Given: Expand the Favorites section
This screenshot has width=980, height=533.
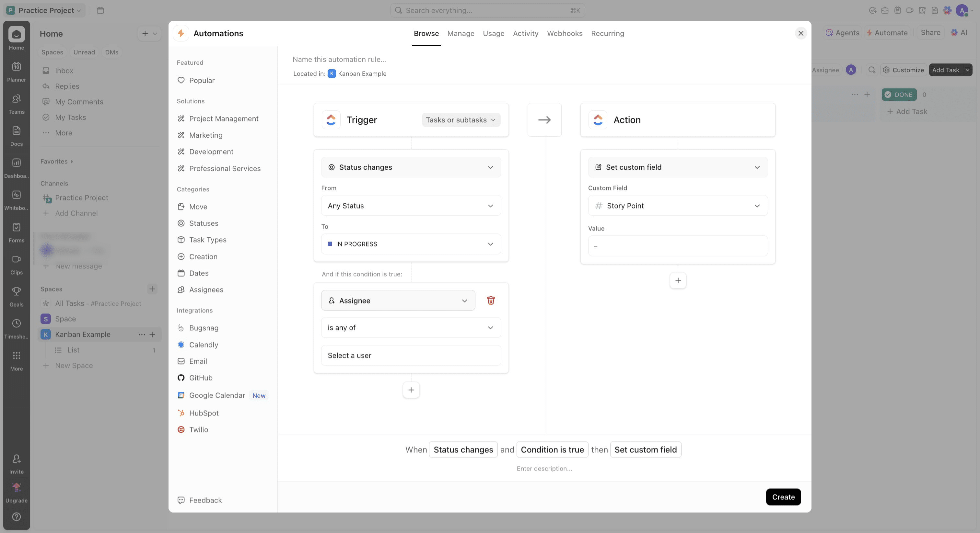Looking at the screenshot, I should pos(57,161).
